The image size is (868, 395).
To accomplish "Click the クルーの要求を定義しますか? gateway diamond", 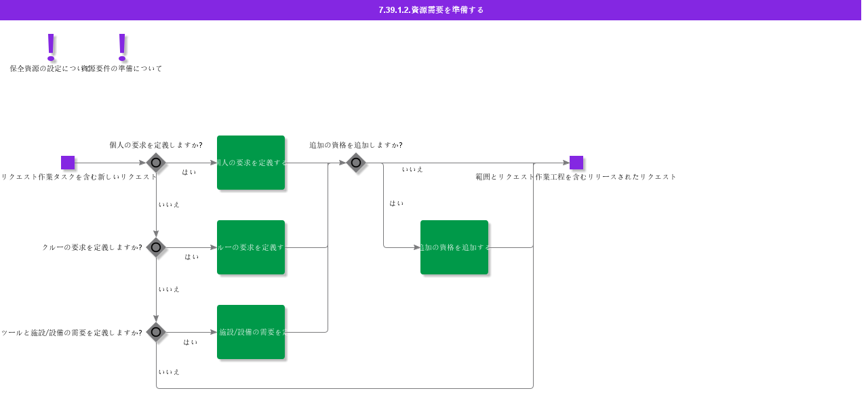I will tap(156, 247).
